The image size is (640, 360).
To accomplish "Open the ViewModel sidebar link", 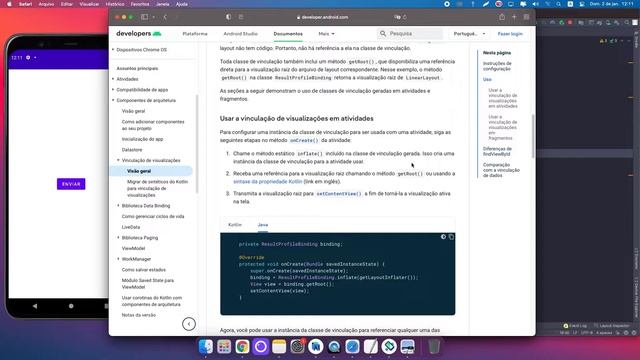I will 133,248.
